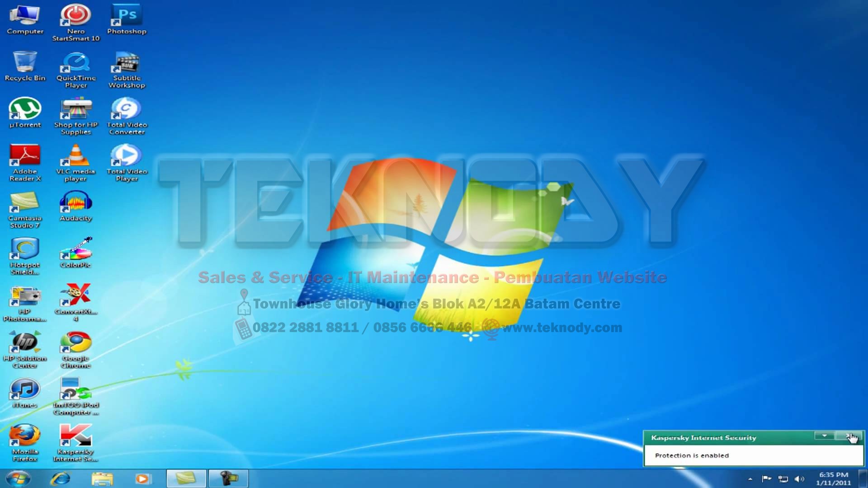Open the Recycle Bin icon
This screenshot has width=868, height=488.
pyautogui.click(x=25, y=66)
